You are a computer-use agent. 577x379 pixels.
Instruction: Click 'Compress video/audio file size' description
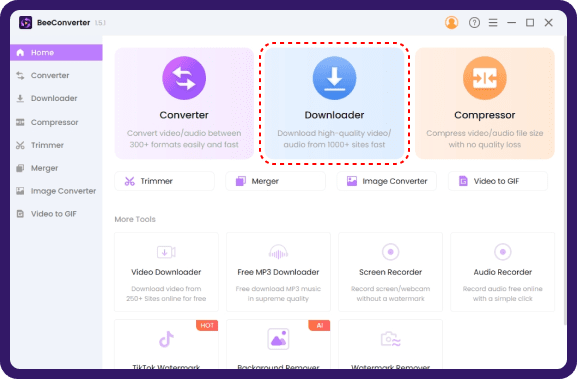pyautogui.click(x=485, y=139)
